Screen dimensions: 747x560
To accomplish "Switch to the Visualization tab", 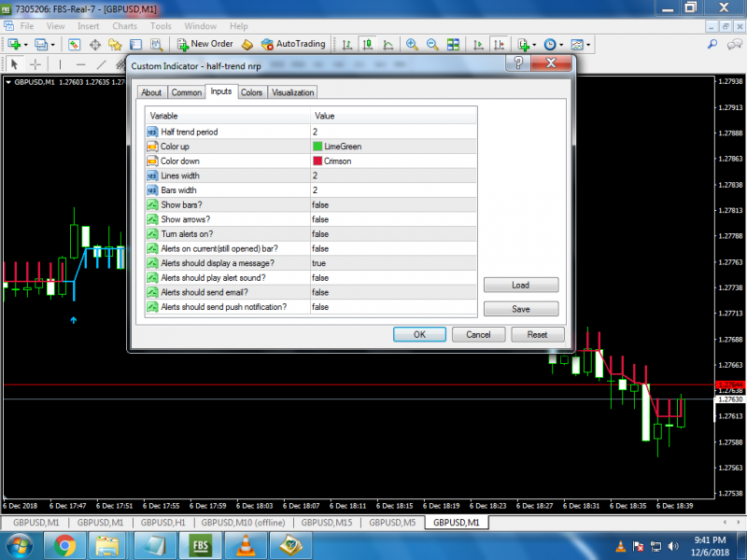I will pyautogui.click(x=292, y=92).
